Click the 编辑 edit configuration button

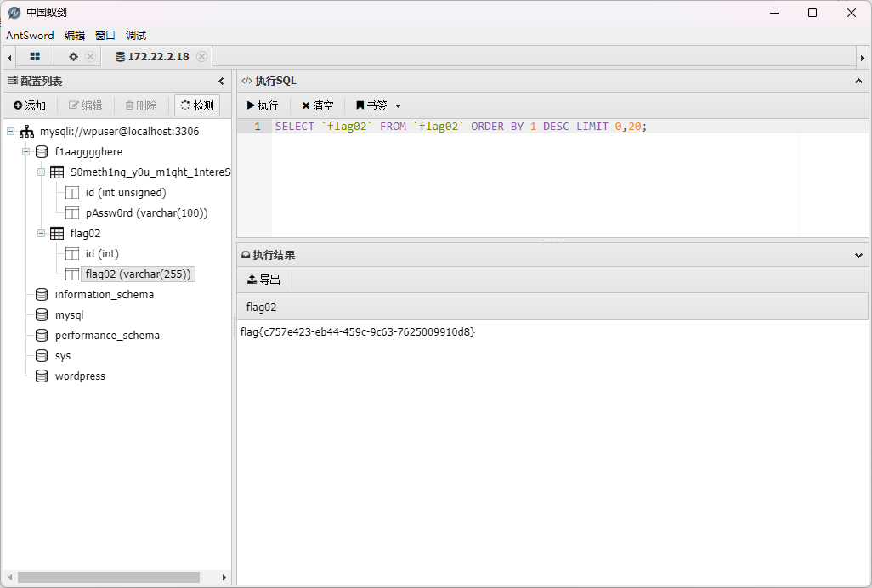[86, 105]
